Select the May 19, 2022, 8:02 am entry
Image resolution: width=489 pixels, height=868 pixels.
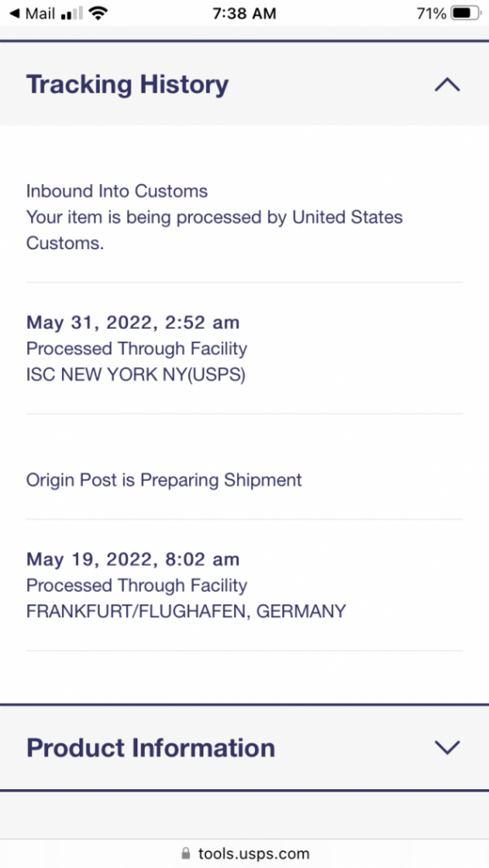coord(244,585)
